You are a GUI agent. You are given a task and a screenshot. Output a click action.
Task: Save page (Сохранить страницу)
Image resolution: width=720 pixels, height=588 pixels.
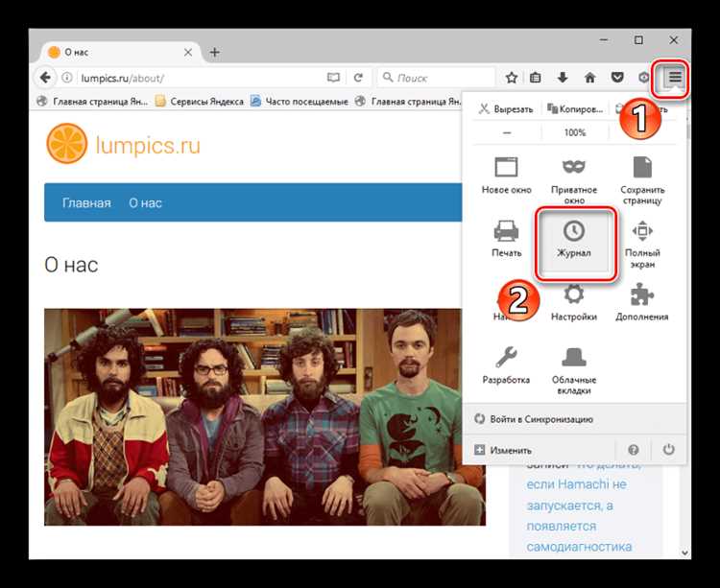coord(642,180)
